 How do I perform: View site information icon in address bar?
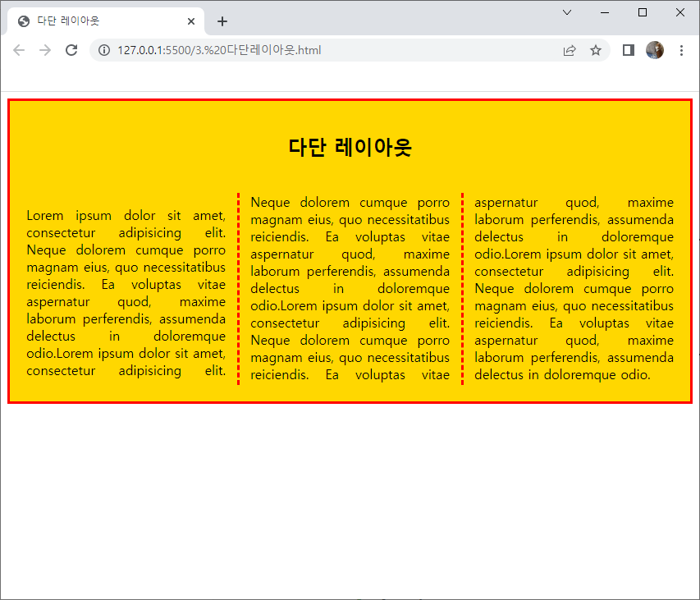coord(104,50)
